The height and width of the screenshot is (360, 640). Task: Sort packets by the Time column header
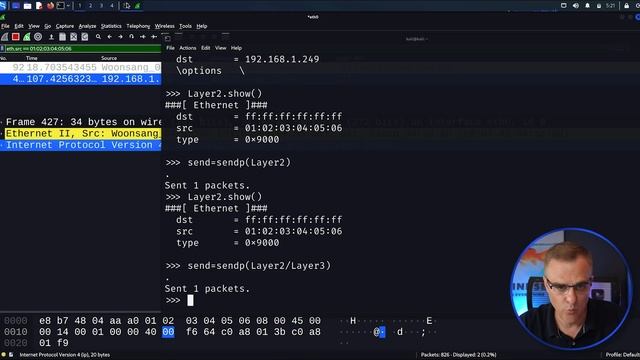point(32,58)
